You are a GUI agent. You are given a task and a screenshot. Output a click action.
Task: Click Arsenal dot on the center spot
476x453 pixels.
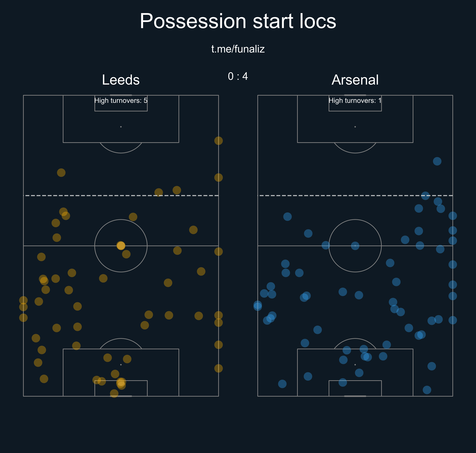355,246
